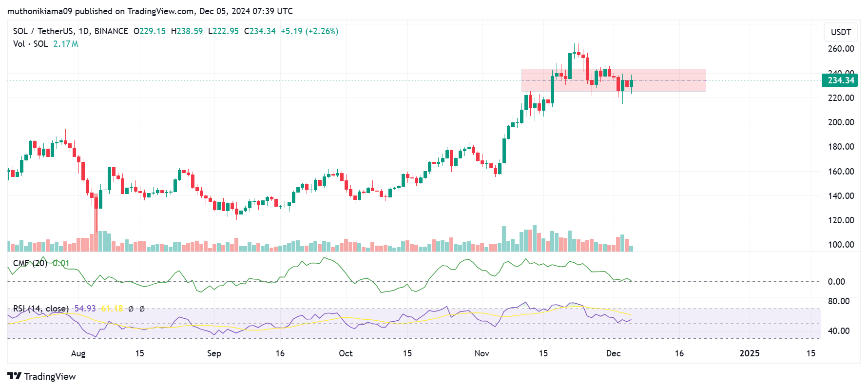Click the 140.00 price axis label
The width and height of the screenshot is (868, 389).
pyautogui.click(x=841, y=196)
